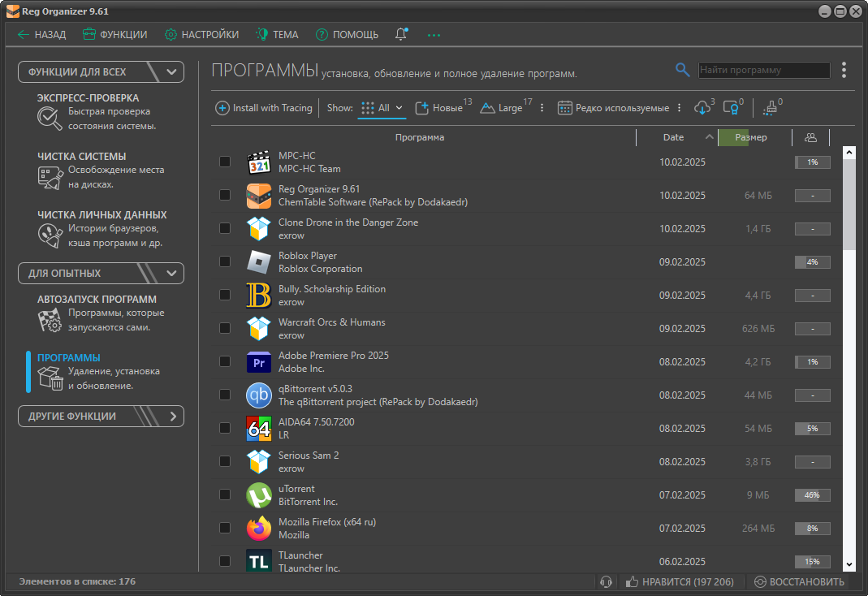Screen dimensions: 868x596
Task: Click the users column header icon
Action: [x=810, y=137]
